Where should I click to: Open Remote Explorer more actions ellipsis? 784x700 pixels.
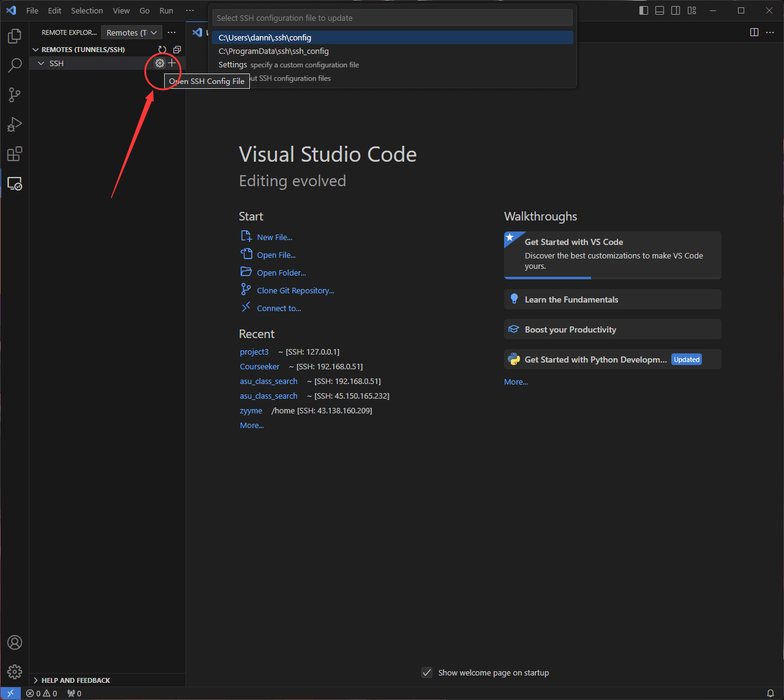click(x=171, y=32)
